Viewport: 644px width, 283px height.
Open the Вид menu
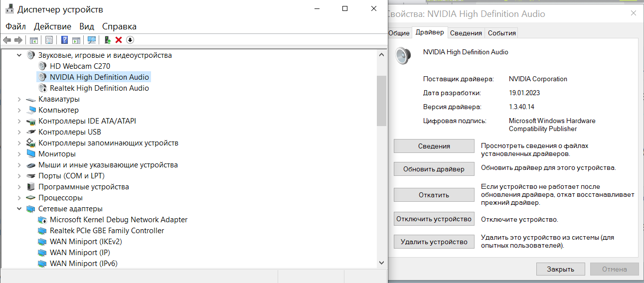coord(87,26)
